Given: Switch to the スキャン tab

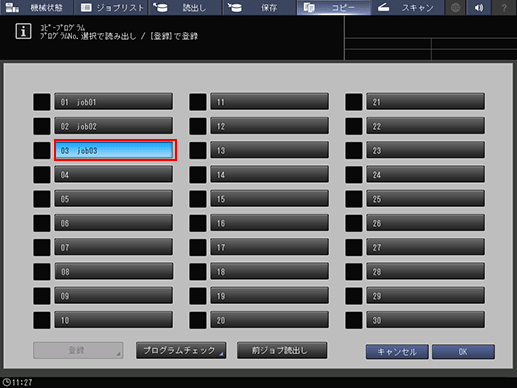Looking at the screenshot, I should tap(408, 7).
